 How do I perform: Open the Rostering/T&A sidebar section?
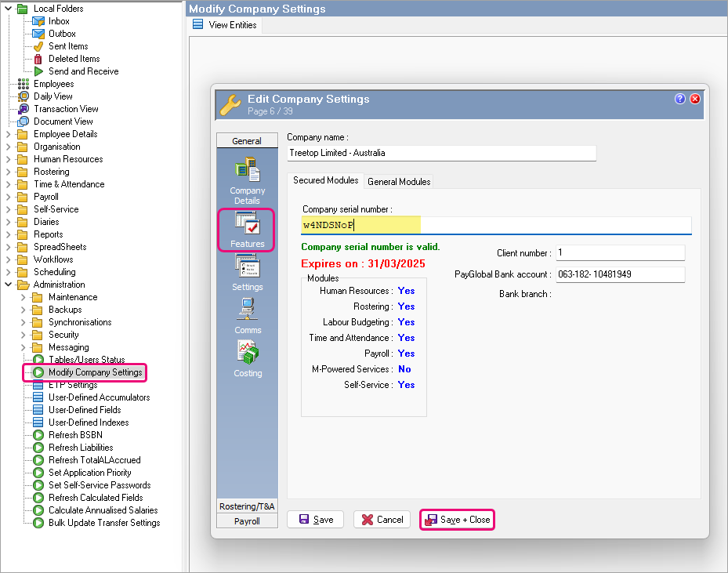tap(247, 506)
